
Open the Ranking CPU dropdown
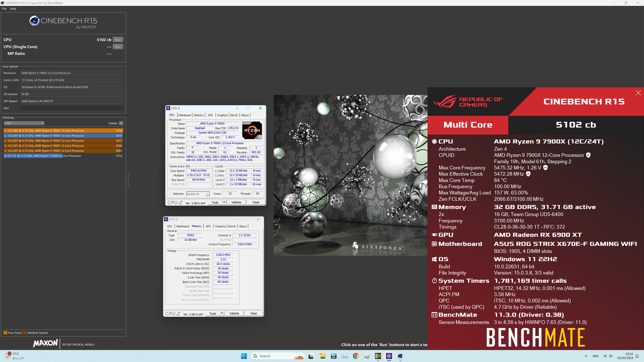[x=24, y=123]
